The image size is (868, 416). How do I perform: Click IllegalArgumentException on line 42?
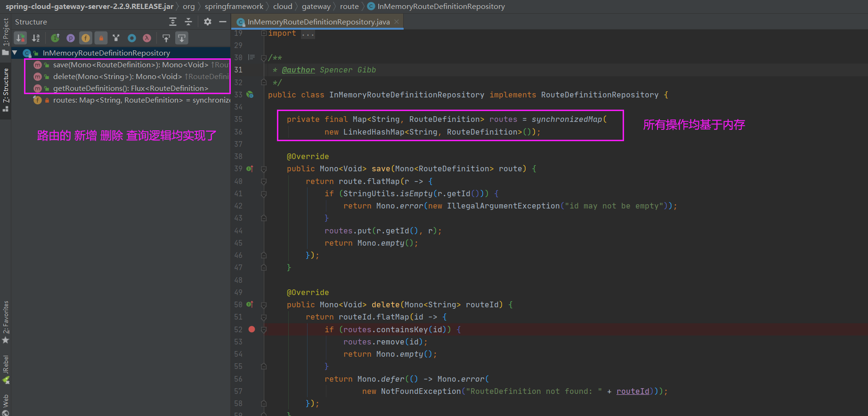[503, 206]
